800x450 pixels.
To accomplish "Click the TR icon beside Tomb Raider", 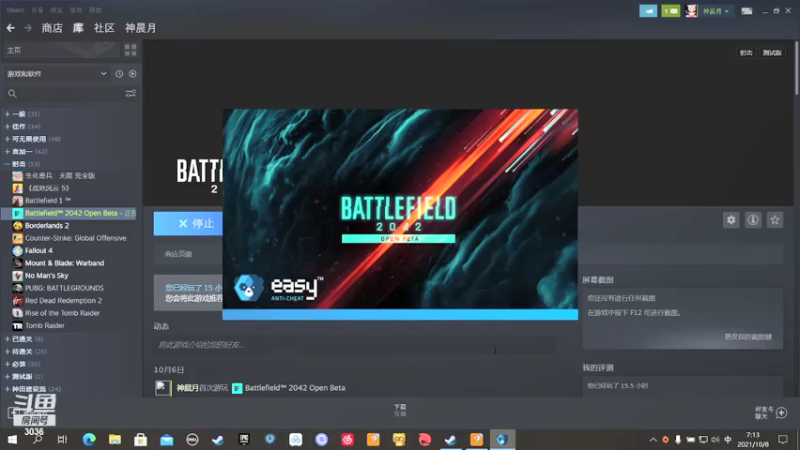I will click(x=17, y=326).
